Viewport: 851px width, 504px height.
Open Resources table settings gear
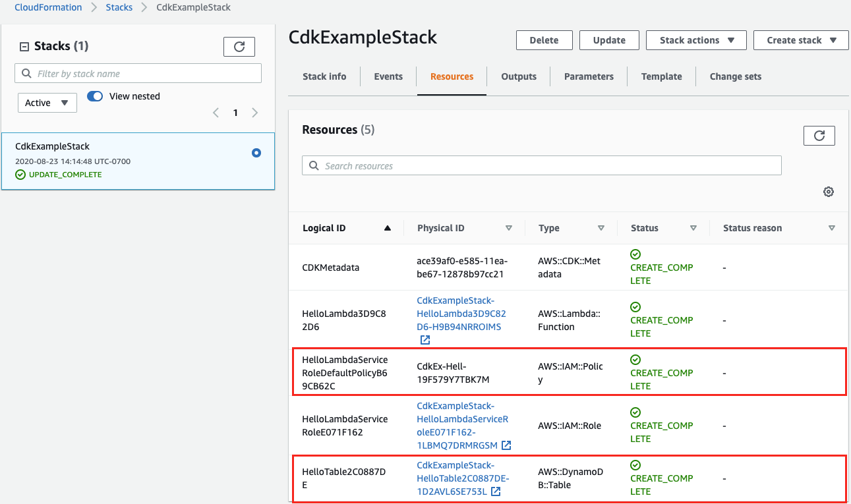(x=829, y=192)
